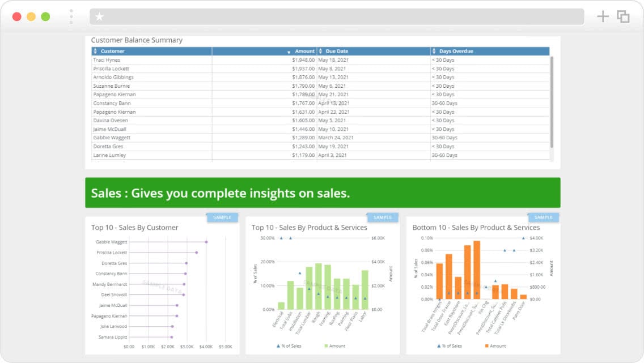The image size is (644, 363).
Task: Click the tab overview icon in the browser toolbar
Action: [622, 16]
